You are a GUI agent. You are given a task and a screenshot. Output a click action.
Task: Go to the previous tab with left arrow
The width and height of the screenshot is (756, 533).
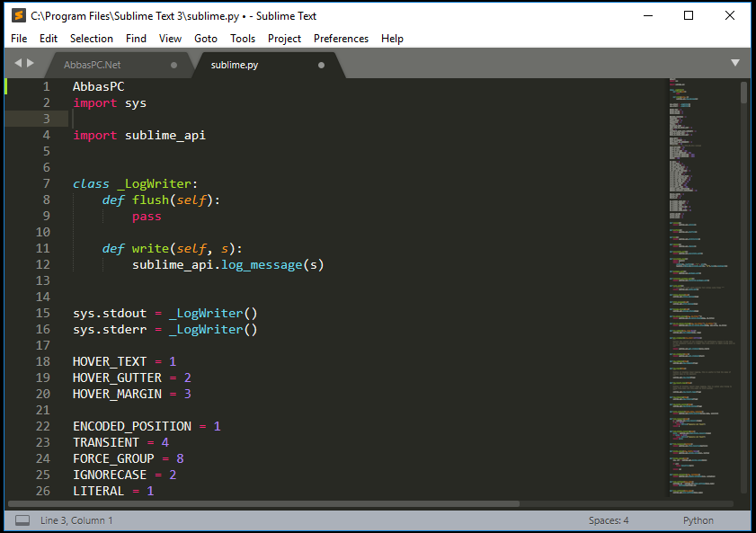pos(18,63)
